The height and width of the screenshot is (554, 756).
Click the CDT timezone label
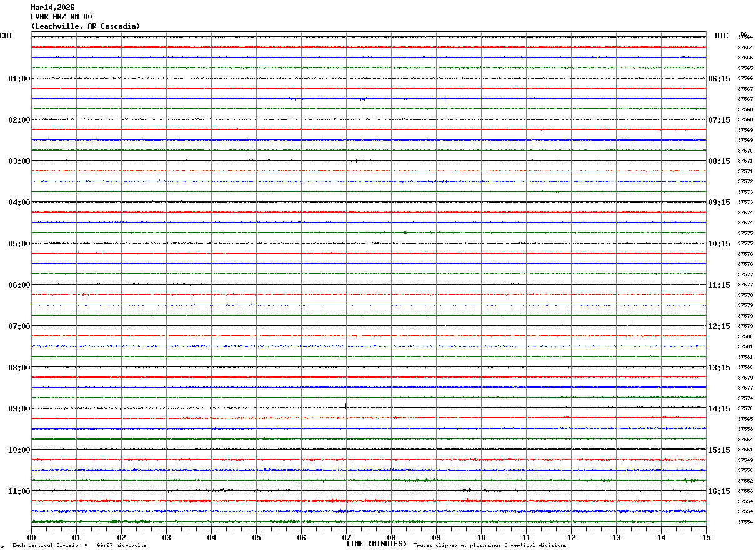[x=6, y=36]
